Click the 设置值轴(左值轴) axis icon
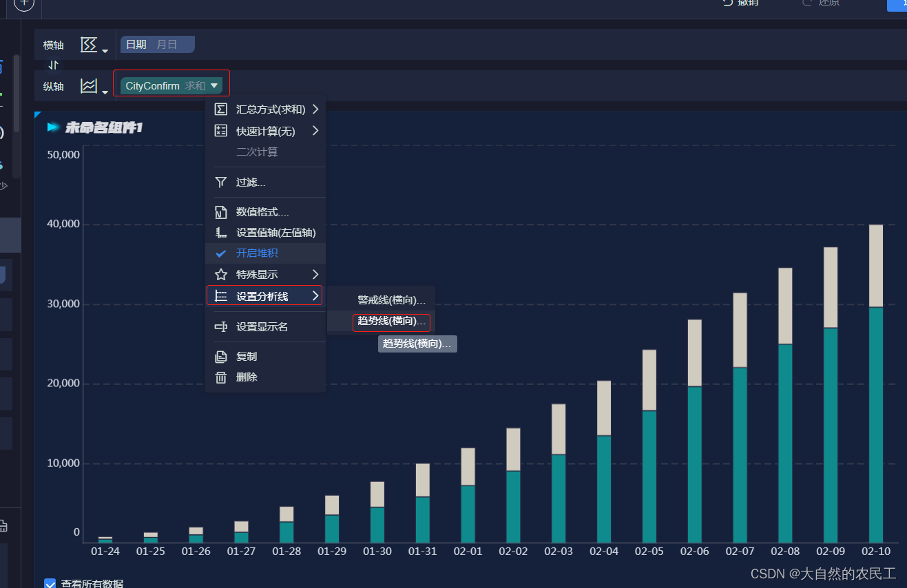The height and width of the screenshot is (588, 907). (x=221, y=233)
